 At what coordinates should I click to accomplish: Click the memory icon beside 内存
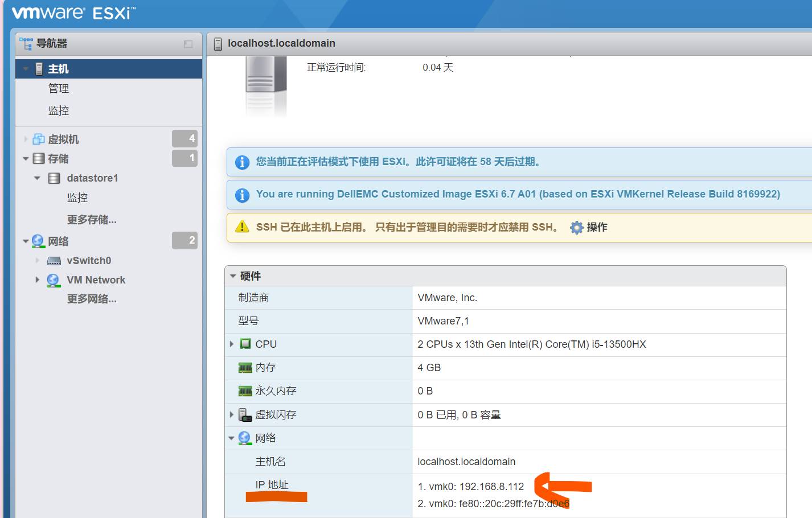click(x=245, y=368)
